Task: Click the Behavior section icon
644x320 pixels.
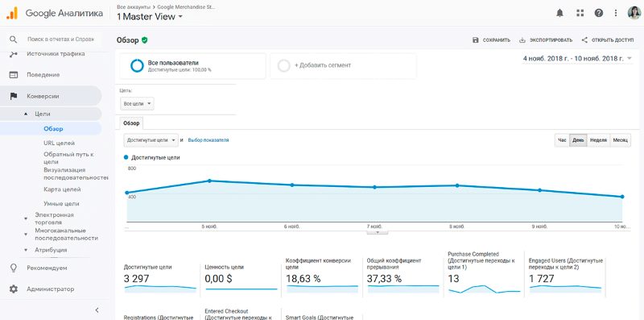Action: pos(14,75)
